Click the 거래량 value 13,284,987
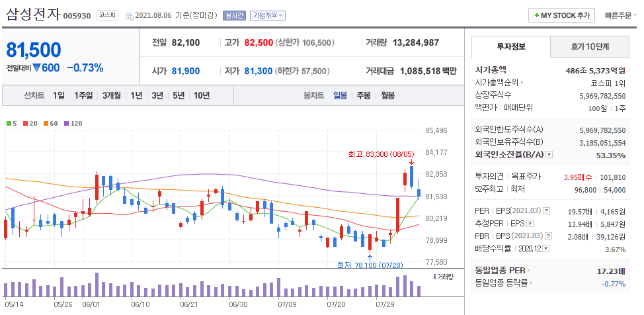Image resolution: width=644 pixels, height=315 pixels. (416, 42)
